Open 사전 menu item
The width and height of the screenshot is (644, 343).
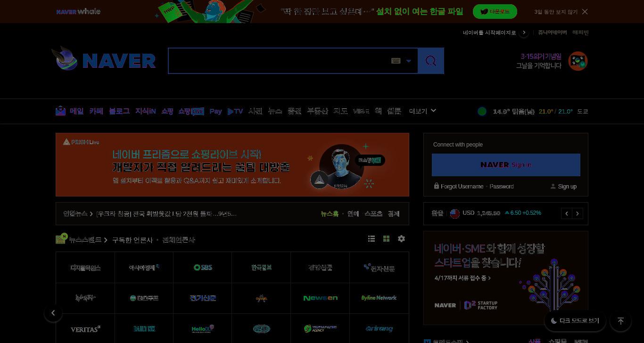click(255, 111)
